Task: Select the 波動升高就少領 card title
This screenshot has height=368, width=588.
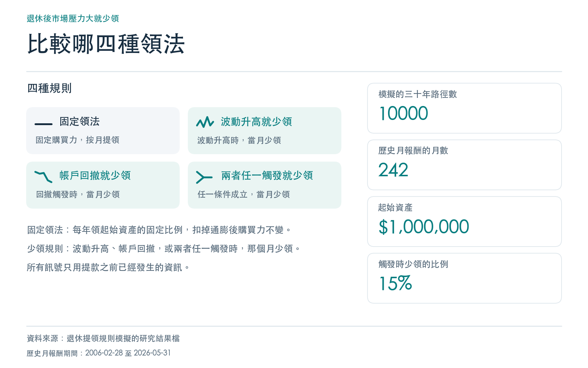Action: click(257, 122)
